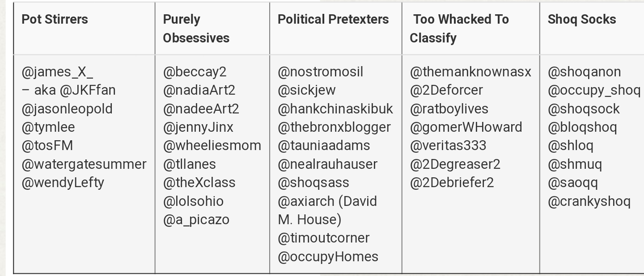Image resolution: width=644 pixels, height=276 pixels.
Task: Select the @occupy_shoq handle
Action: [594, 90]
